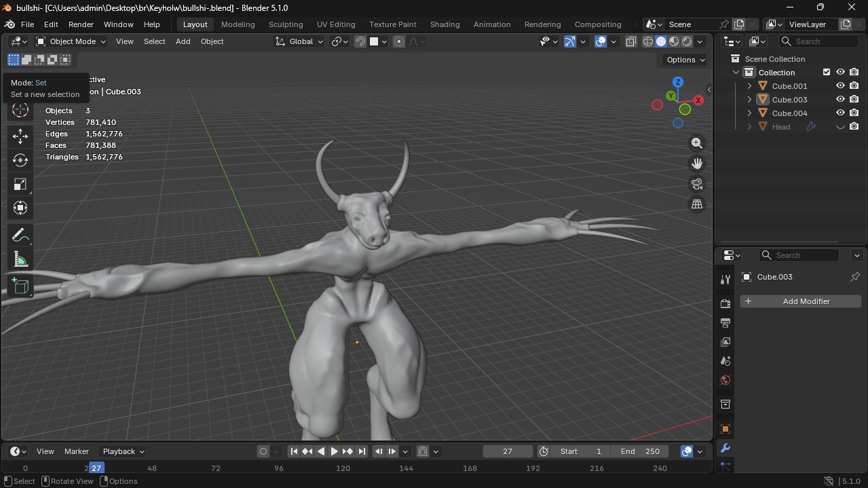Open the Modifiers wrench properties tab

(x=725, y=448)
